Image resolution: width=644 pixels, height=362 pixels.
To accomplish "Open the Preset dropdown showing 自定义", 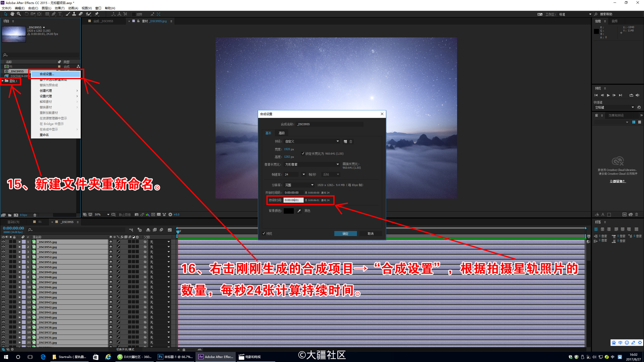I will [x=312, y=141].
